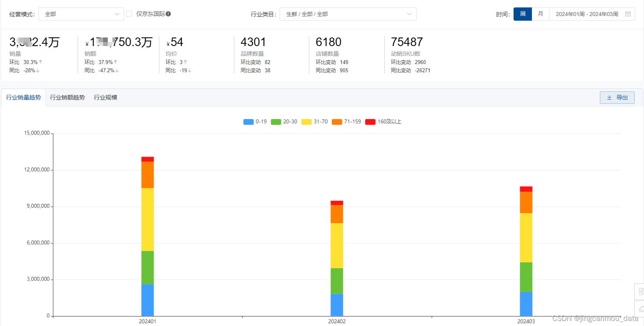Click the 202402 x-axis label
644x326 pixels.
pos(337,321)
